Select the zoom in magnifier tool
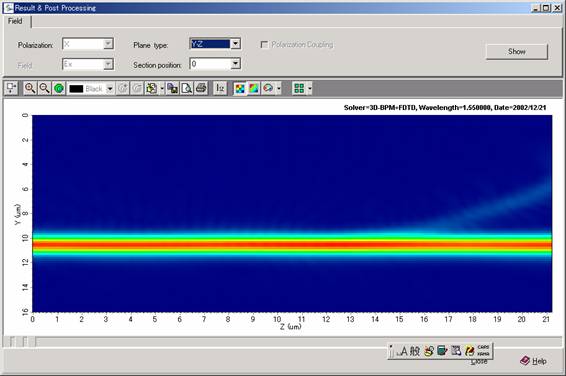 tap(30, 88)
